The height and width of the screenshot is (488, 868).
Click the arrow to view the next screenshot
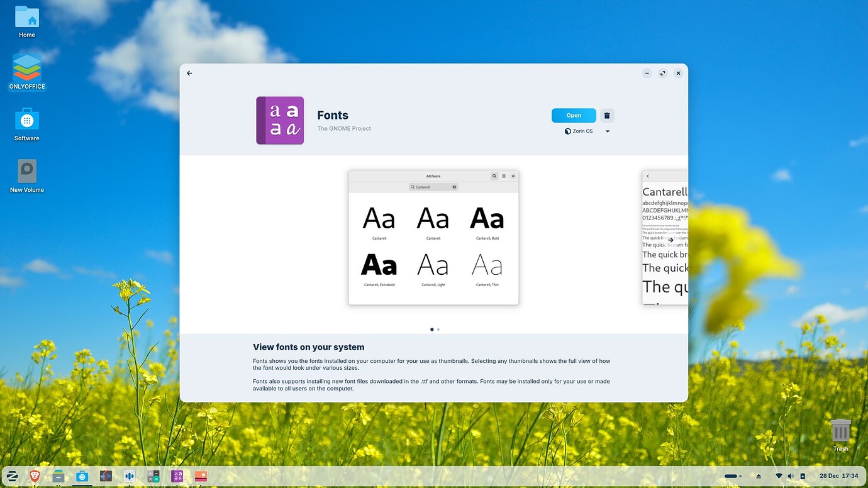coord(670,240)
